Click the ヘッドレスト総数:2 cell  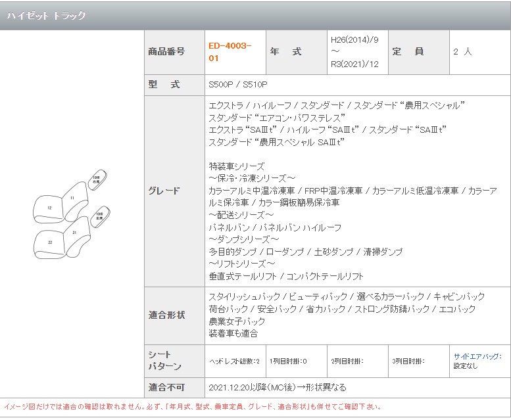235,362
